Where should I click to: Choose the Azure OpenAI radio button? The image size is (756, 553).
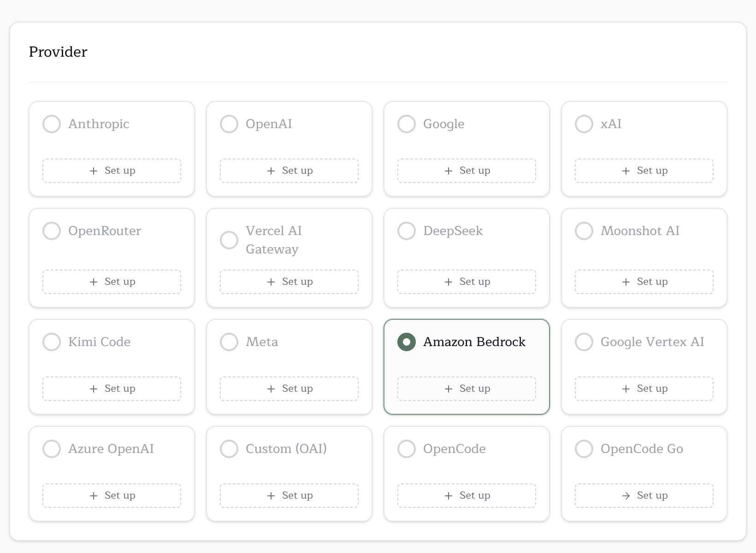click(52, 449)
